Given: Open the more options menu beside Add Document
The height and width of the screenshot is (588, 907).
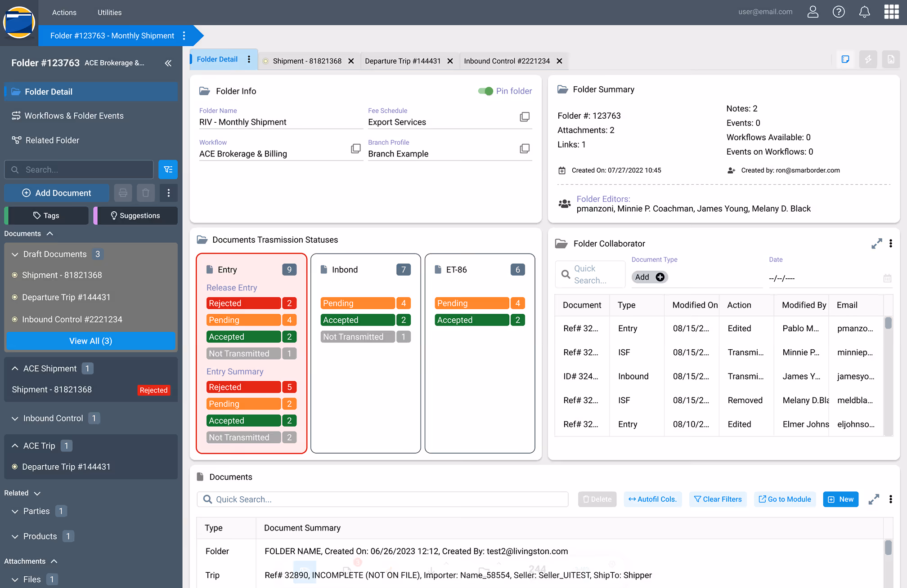Looking at the screenshot, I should [169, 193].
